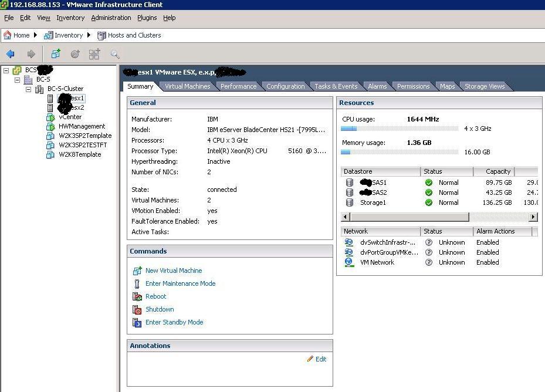This screenshot has height=392, width=545.
Task: Click the blue Back navigation arrow
Action: 11,54
